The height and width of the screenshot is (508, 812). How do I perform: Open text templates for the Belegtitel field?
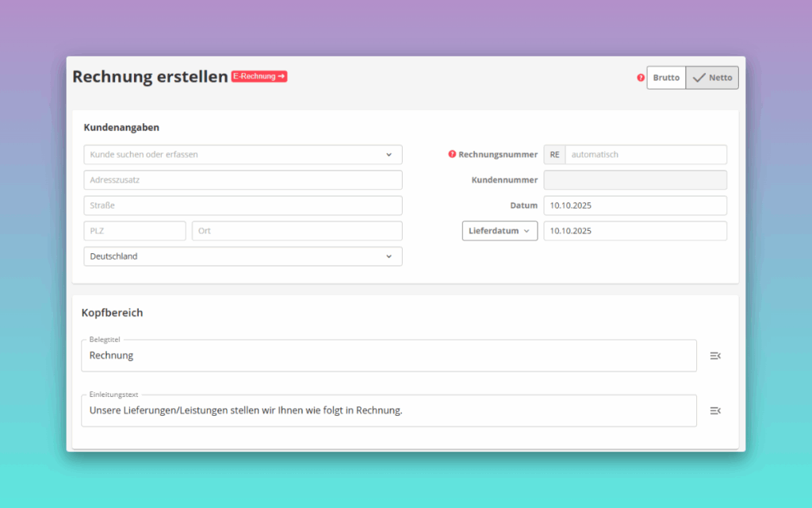(x=715, y=356)
